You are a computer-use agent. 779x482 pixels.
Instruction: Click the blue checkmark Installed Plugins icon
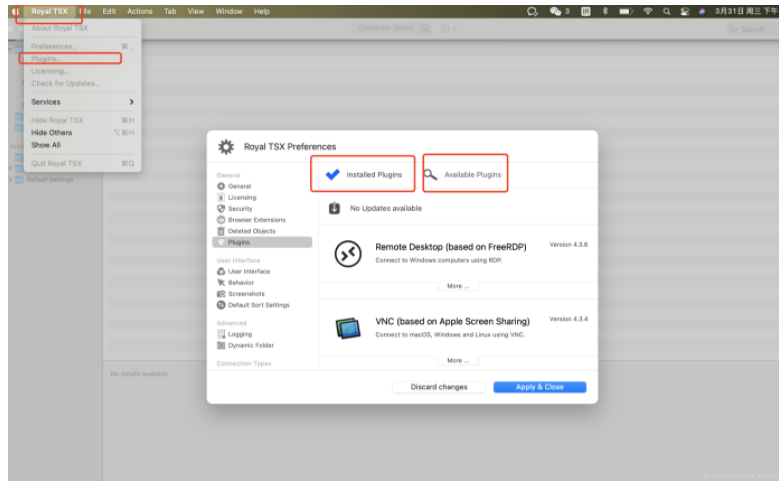pos(332,174)
